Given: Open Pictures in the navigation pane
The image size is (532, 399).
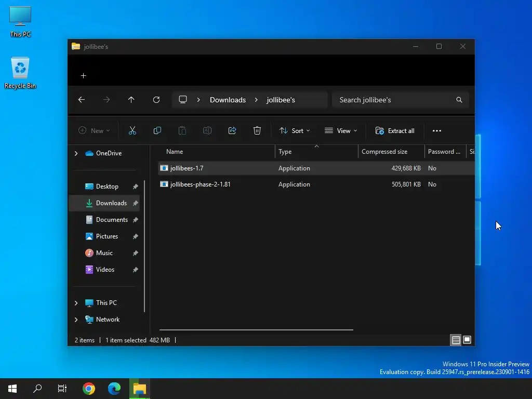Looking at the screenshot, I should click(x=107, y=236).
